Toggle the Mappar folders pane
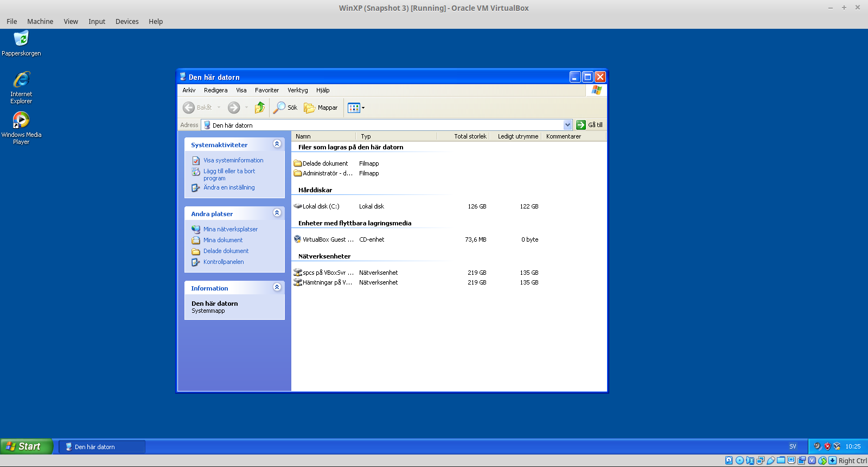 point(321,108)
